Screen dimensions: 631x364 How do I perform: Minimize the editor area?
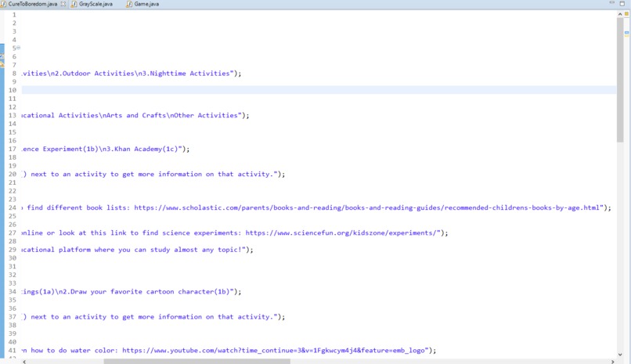(x=611, y=3)
